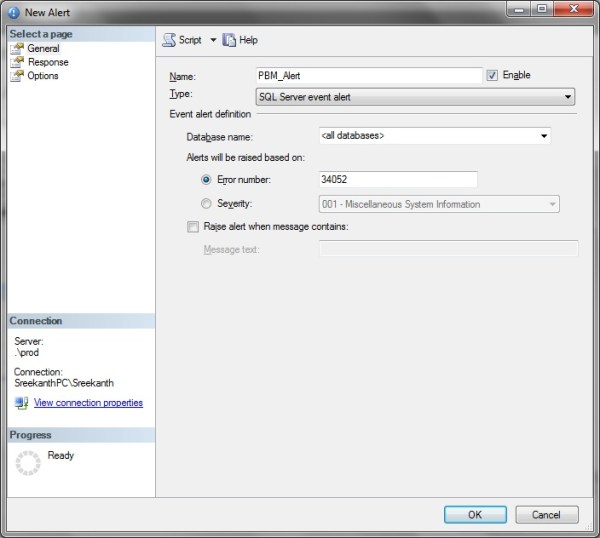600x538 pixels.
Task: Click the connection properties icon
Action: (21, 403)
